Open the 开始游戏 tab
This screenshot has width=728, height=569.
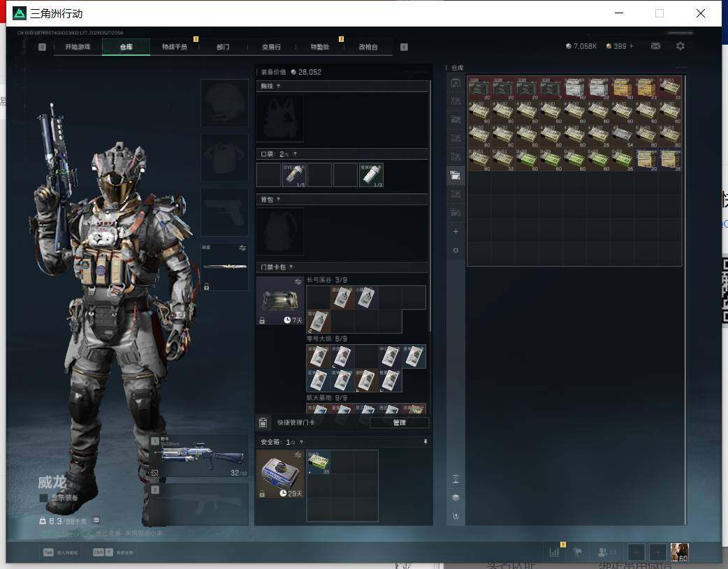(78, 47)
